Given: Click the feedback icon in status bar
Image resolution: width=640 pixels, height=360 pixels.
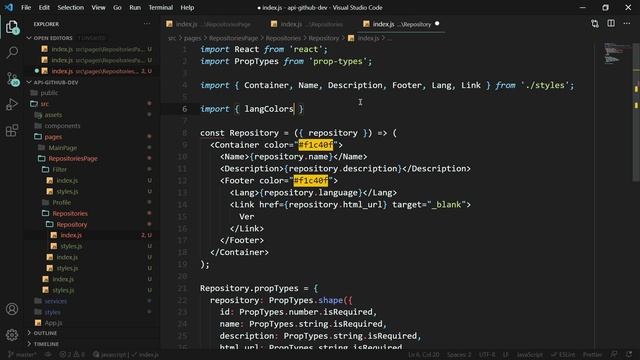Looking at the screenshot, I should coord(614,355).
